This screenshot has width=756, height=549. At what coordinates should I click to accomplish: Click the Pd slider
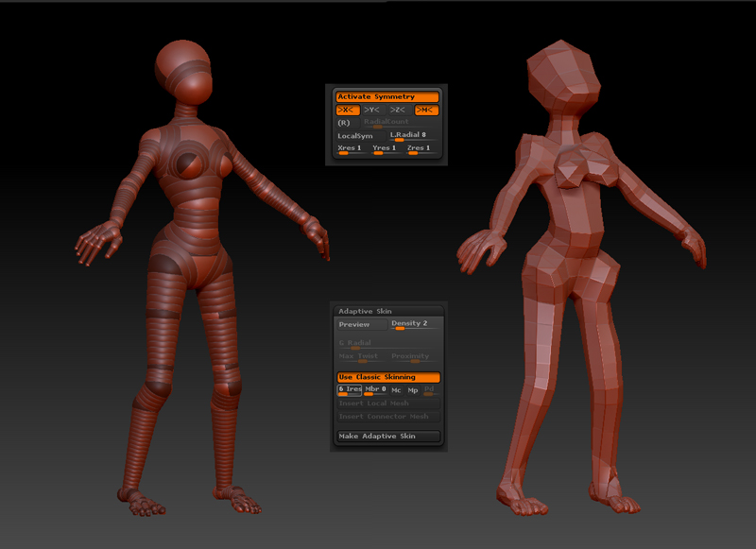coord(431,390)
